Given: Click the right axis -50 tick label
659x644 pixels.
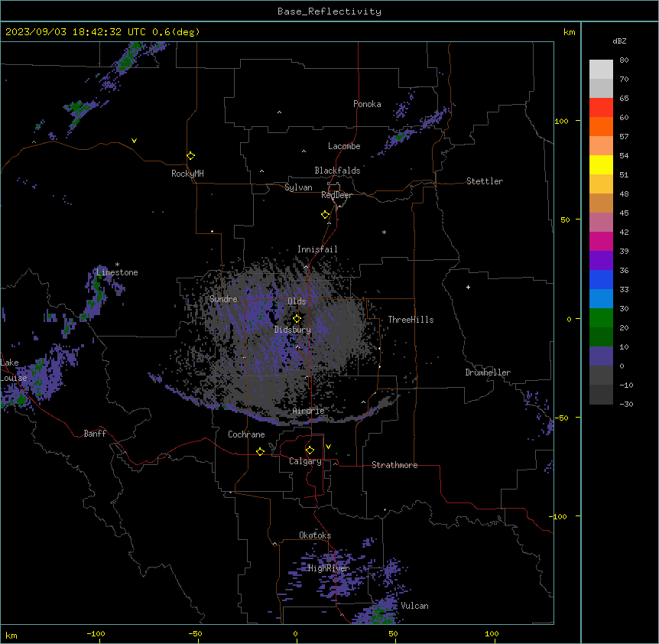Looking at the screenshot, I should (x=561, y=418).
